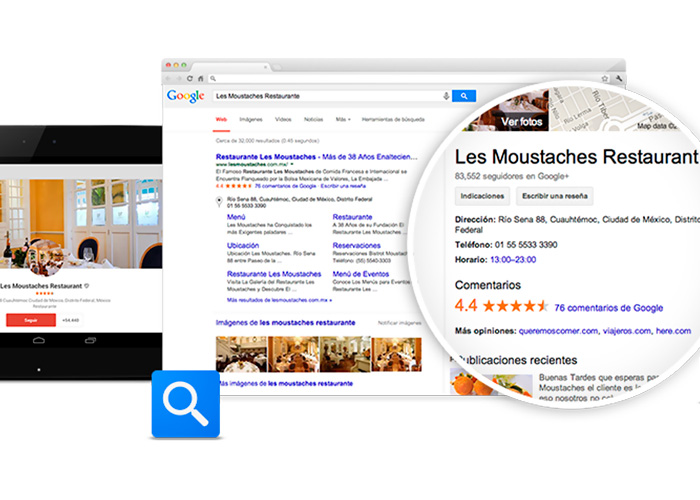
Task: Activate the microphone voice search icon
Action: (x=446, y=96)
